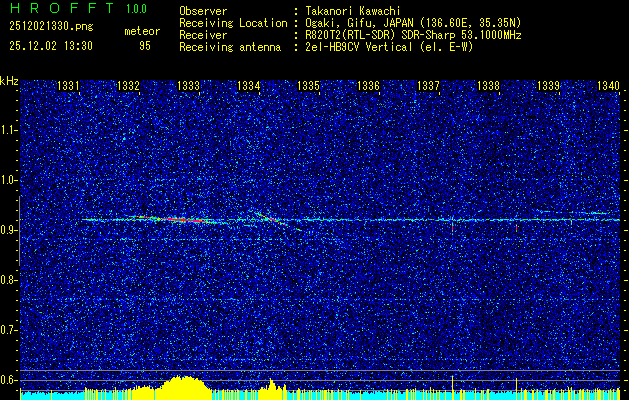629x400 pixels.
Task: Click the meteor count 95
Action: tap(145, 46)
